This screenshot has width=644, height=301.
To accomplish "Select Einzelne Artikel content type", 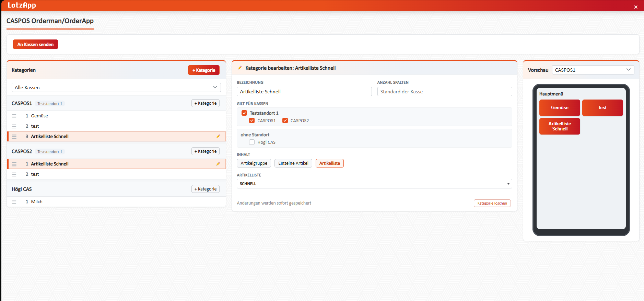I will (x=293, y=163).
